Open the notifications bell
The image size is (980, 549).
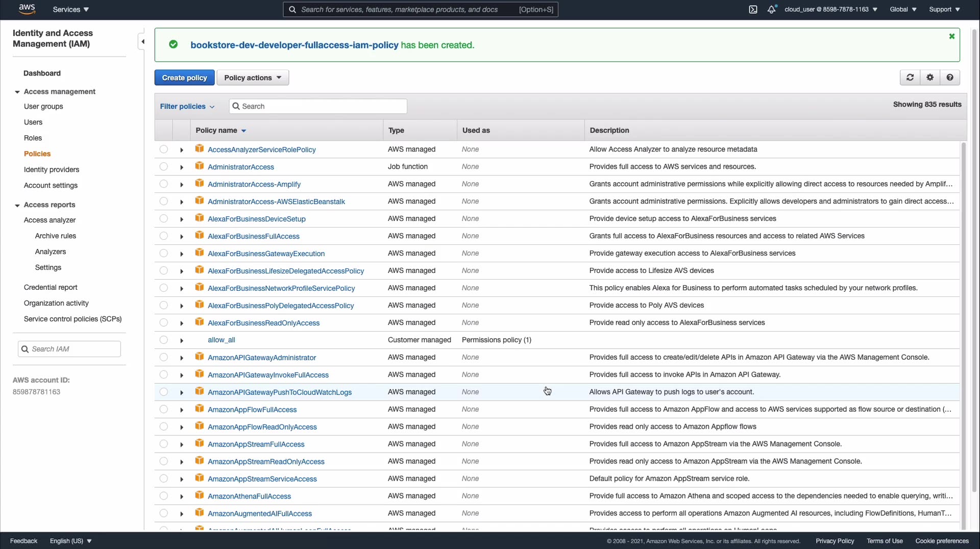(771, 10)
